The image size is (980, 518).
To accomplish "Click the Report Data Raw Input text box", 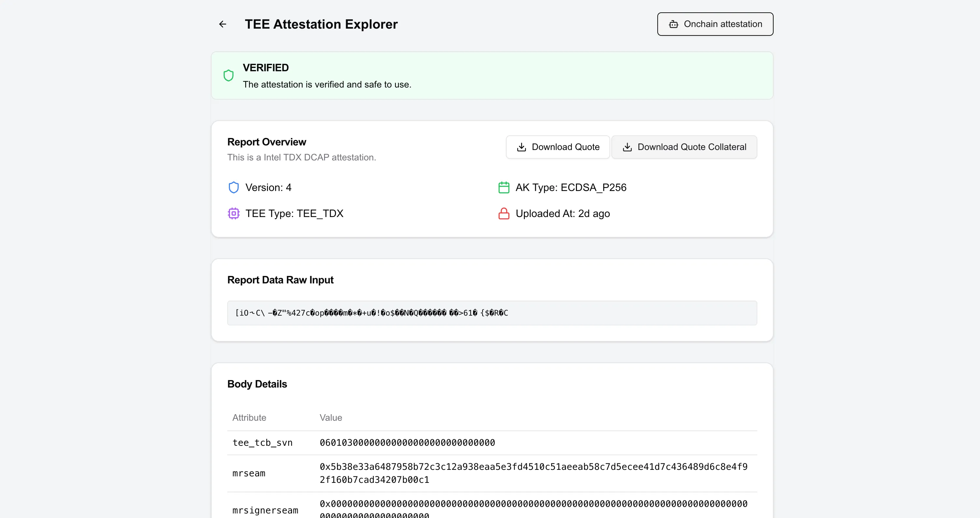I will coord(492,313).
